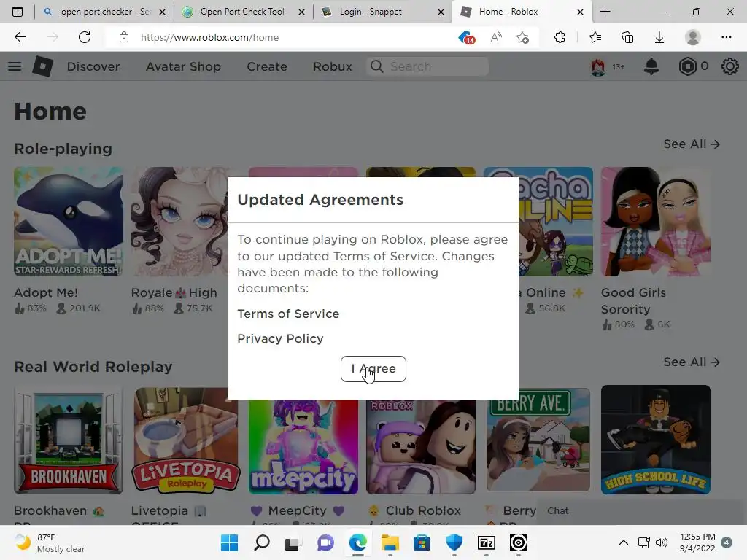The width and height of the screenshot is (747, 560).
Task: Open the Downloads panel
Action: [659, 37]
